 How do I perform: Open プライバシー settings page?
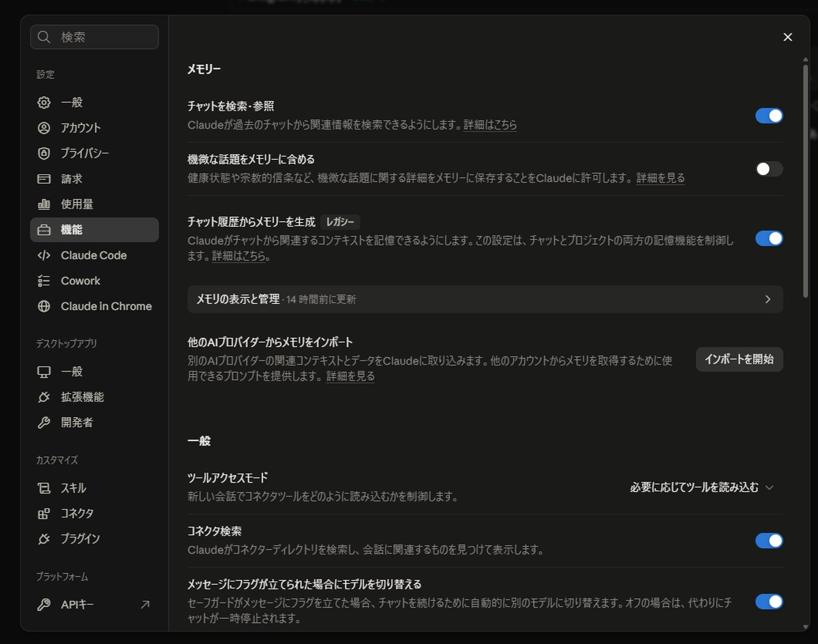pos(95,153)
